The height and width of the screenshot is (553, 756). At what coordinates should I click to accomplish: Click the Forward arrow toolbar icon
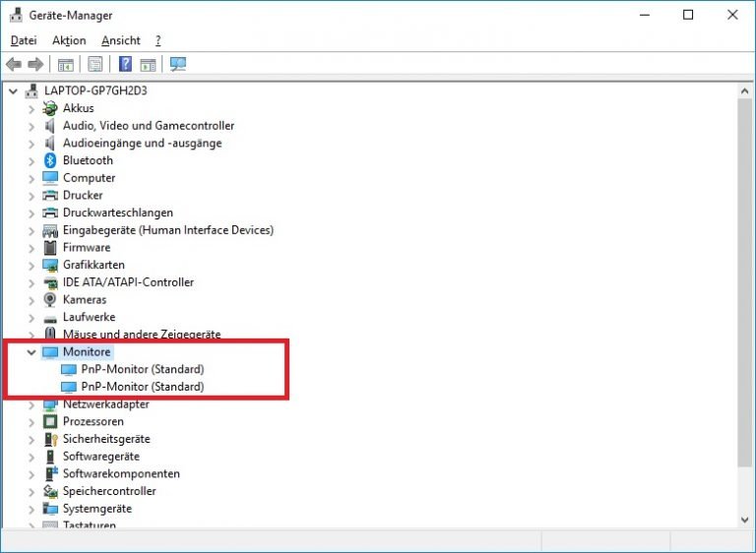[x=35, y=64]
